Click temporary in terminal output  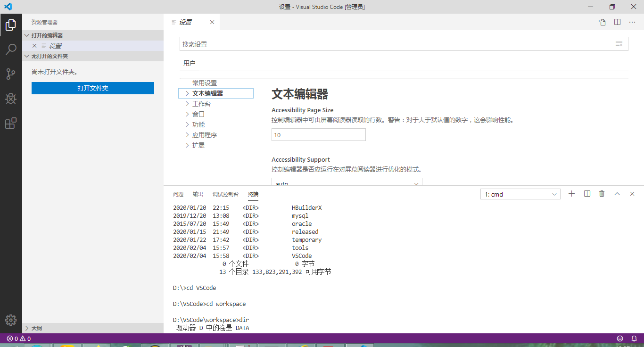[307, 240]
